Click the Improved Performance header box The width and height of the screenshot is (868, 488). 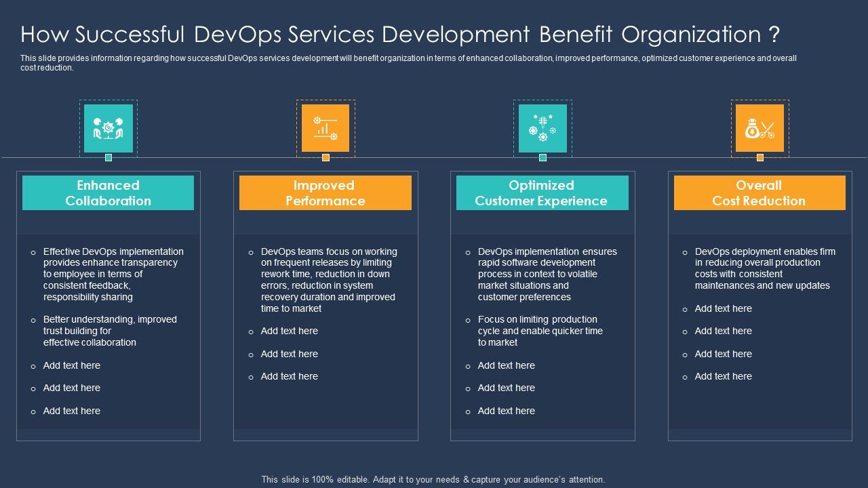(325, 193)
